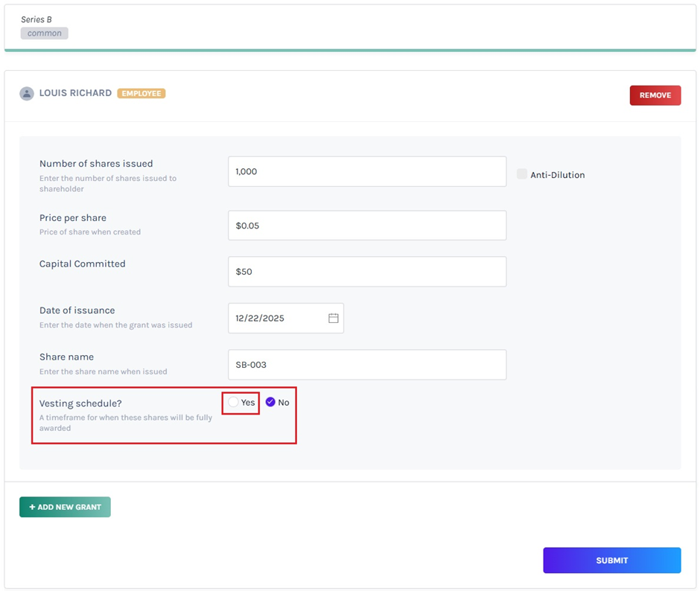Add a new grant
The image size is (700, 591).
(x=65, y=507)
